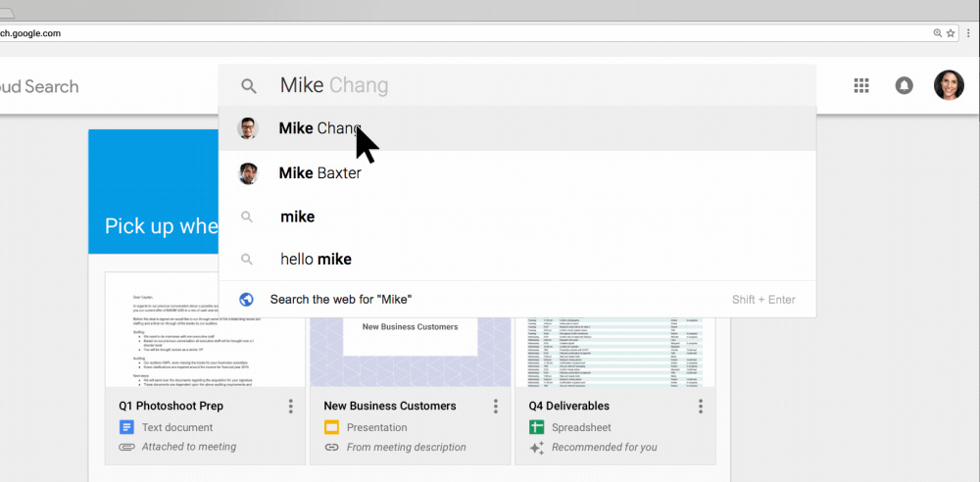Click the sparkle Recommended for you icon
Screen dimensions: 980x482
[x=536, y=448]
